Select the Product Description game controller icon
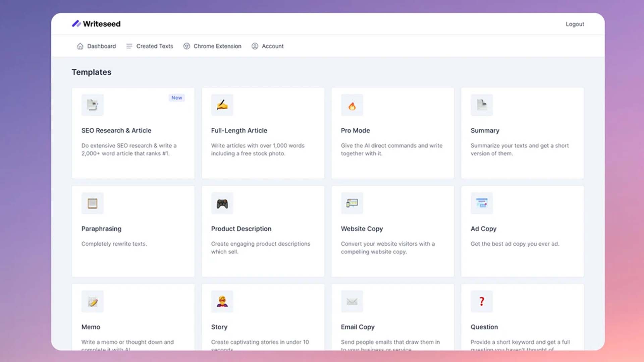 coord(222,203)
